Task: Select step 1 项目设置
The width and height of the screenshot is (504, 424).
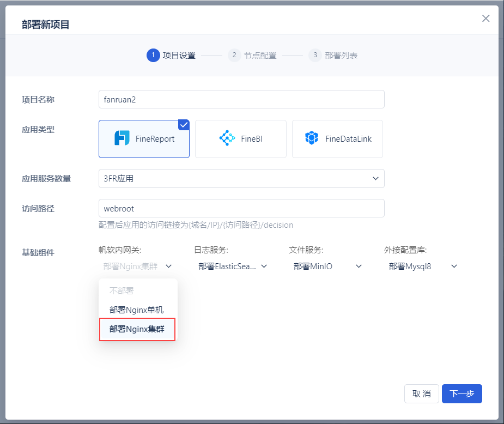Action: [171, 55]
